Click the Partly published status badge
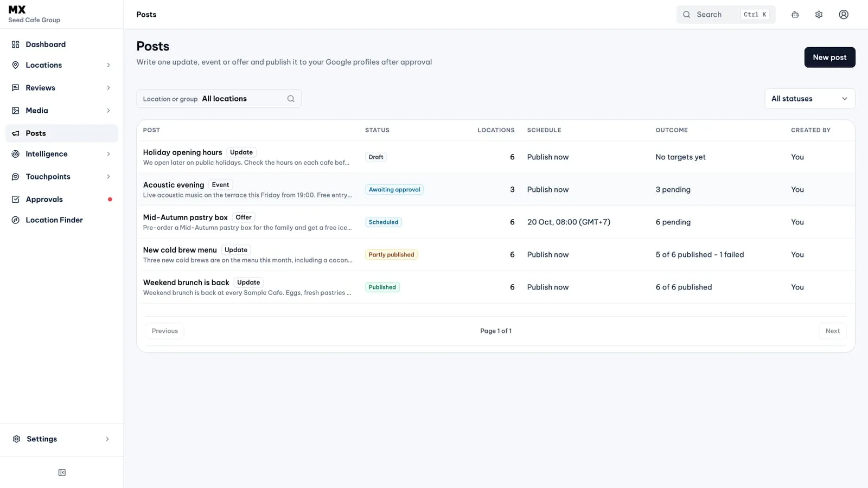 coord(391,255)
